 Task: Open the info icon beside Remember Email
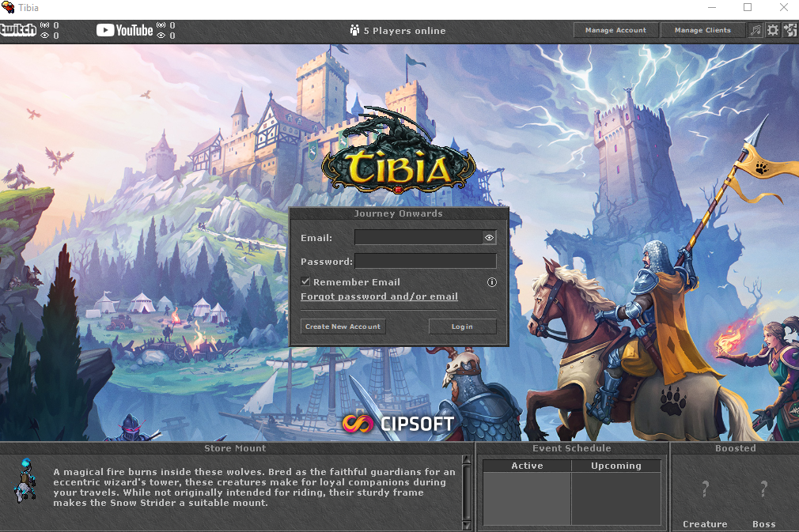tap(492, 282)
